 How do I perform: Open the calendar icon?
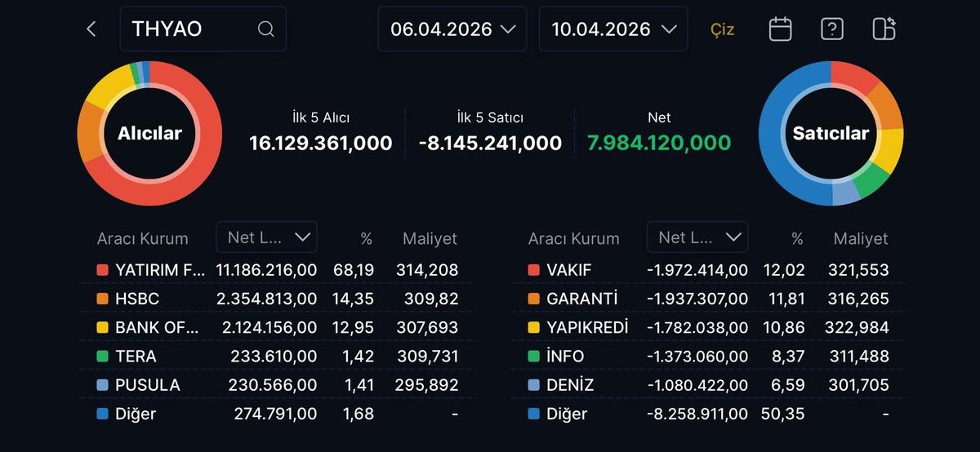(780, 29)
